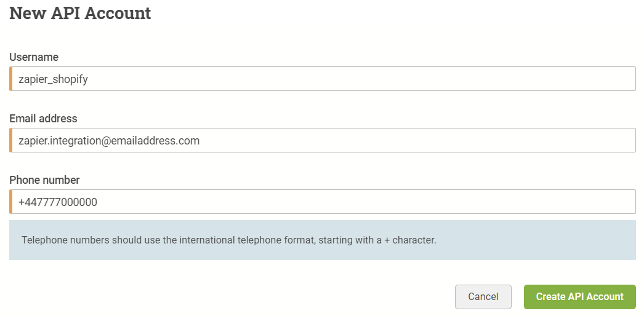Click the Phone number label text
The height and width of the screenshot is (316, 644).
tap(44, 180)
